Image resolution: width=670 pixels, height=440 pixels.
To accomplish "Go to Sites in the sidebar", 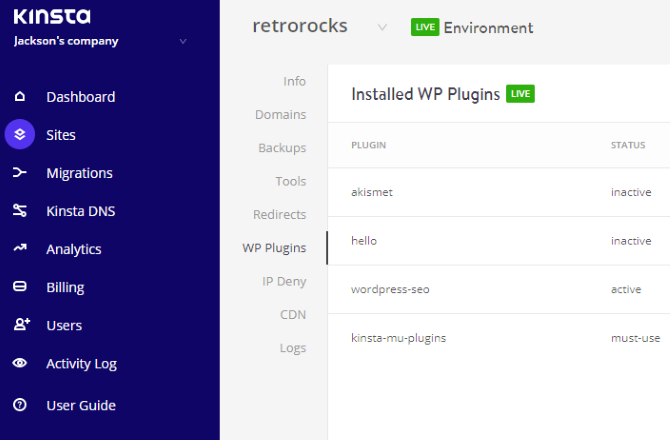I will coord(61,135).
